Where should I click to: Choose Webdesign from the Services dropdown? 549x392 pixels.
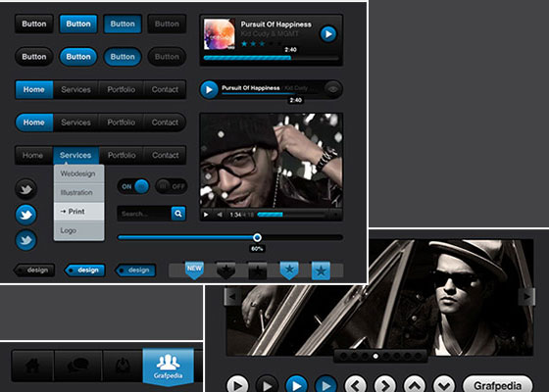(x=78, y=174)
